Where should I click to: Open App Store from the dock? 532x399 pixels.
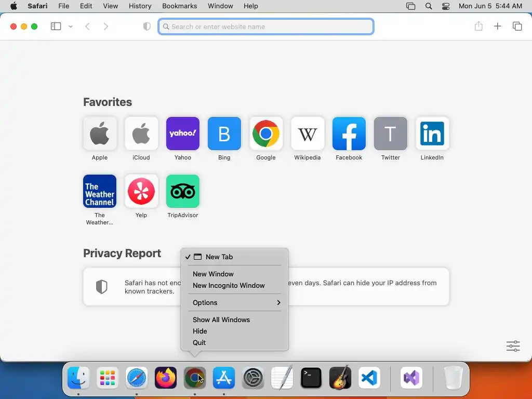tap(224, 378)
